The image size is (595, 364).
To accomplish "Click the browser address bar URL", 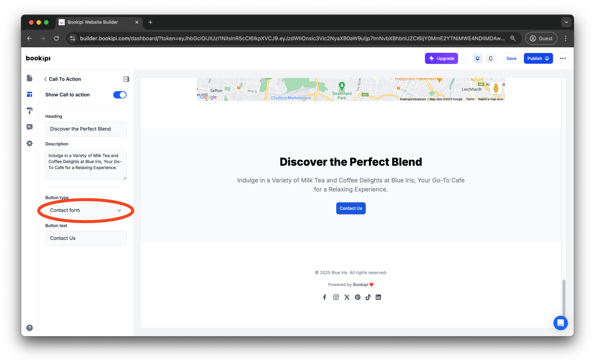I will pyautogui.click(x=292, y=38).
